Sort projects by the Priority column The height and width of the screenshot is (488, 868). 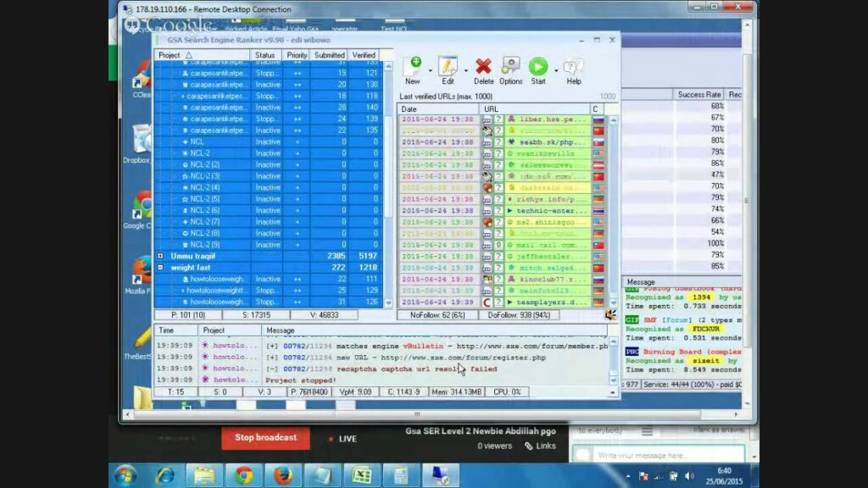297,55
